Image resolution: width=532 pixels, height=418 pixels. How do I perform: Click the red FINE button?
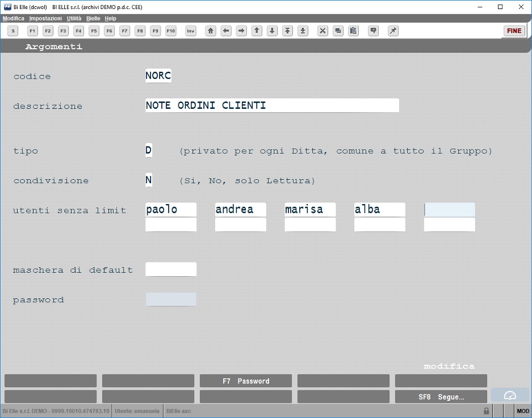click(514, 31)
